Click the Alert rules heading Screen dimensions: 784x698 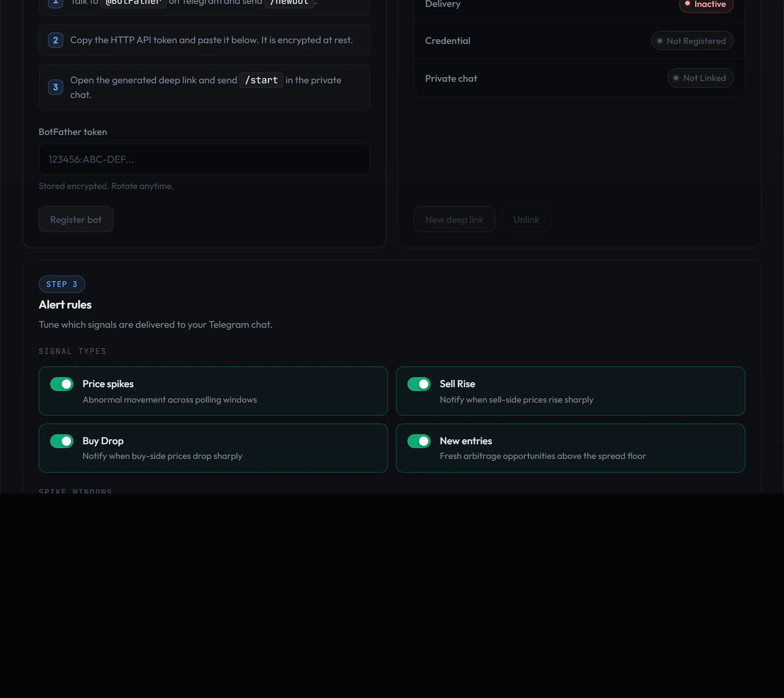point(65,305)
